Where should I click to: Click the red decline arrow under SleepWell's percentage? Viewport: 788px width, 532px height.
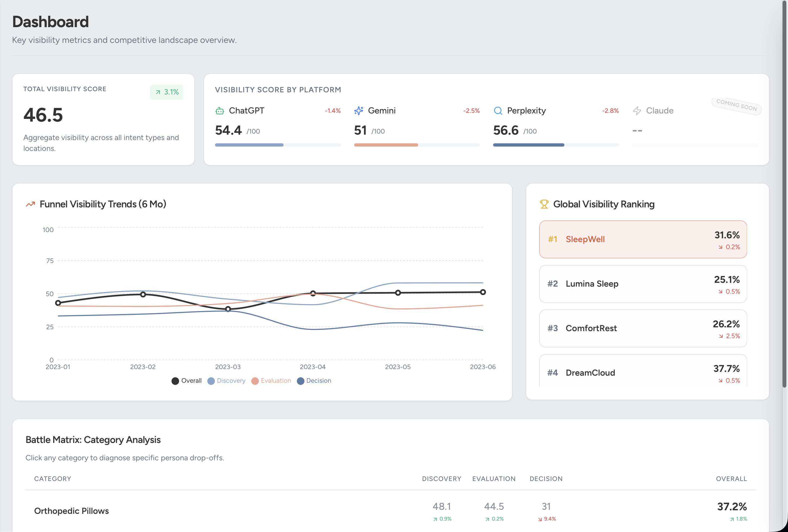(720, 247)
